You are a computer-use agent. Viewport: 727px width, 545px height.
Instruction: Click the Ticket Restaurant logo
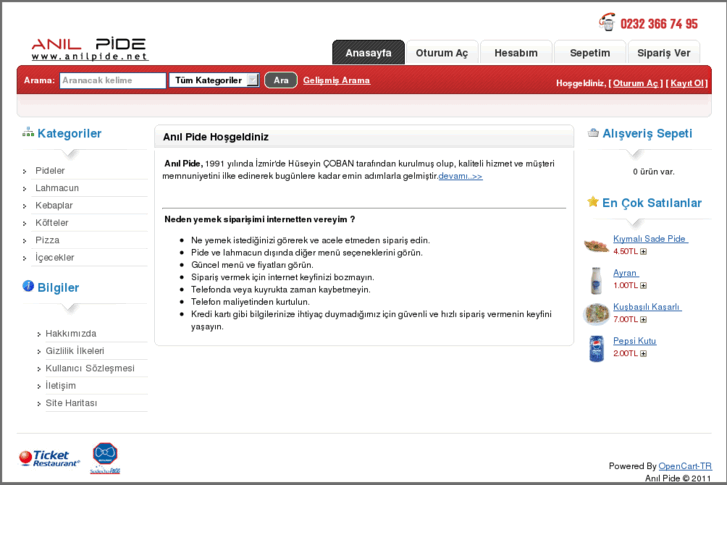pos(49,458)
